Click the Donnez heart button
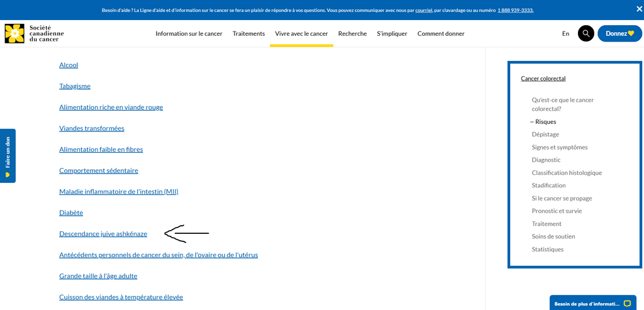The width and height of the screenshot is (644, 310). click(x=619, y=34)
